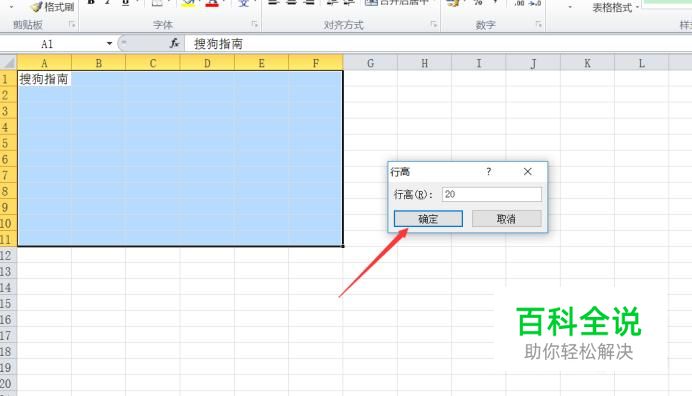Image resolution: width=692 pixels, height=396 pixels.
Task: Select column G header
Action: tap(370, 63)
